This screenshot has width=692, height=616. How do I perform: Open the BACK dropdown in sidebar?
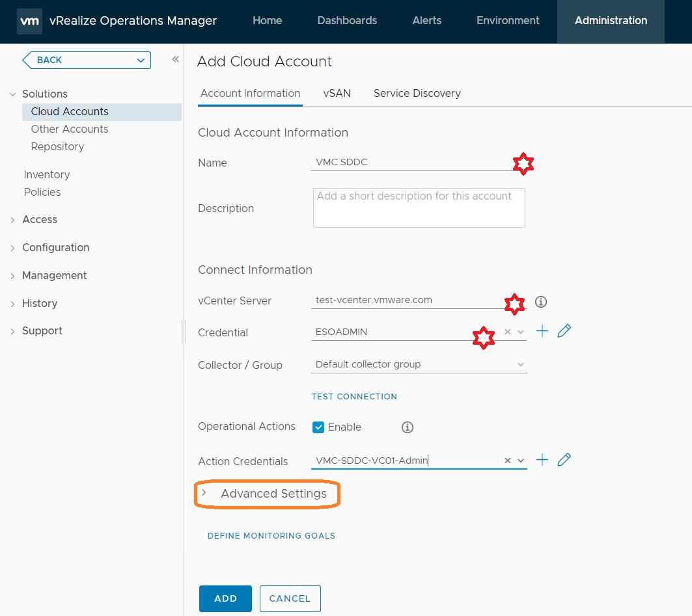tap(87, 60)
